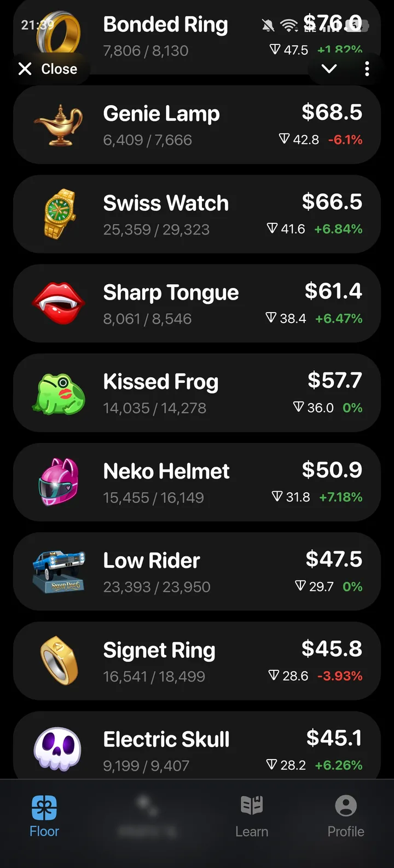Collapse the view with the down chevron
Screen dimensions: 394x868
tap(329, 69)
